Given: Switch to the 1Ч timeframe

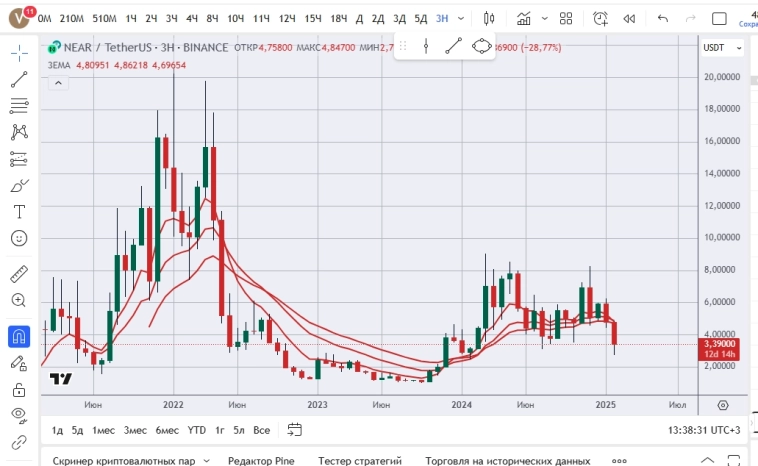Looking at the screenshot, I should (x=131, y=18).
